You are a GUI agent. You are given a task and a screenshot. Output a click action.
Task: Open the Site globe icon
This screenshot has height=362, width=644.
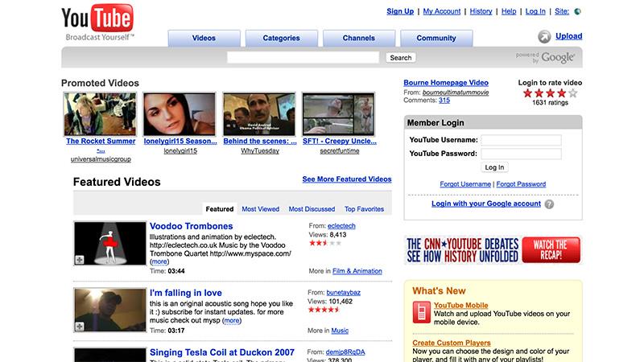tap(578, 12)
